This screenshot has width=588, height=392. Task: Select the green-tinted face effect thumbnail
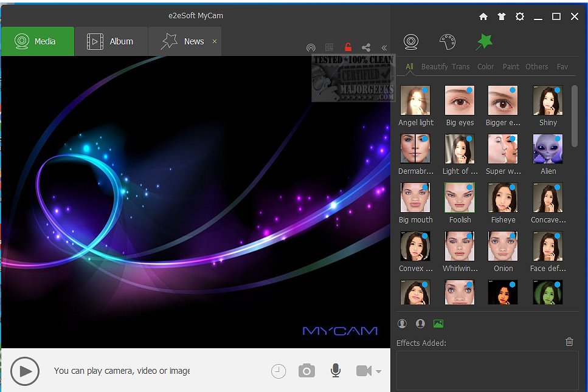tap(547, 292)
